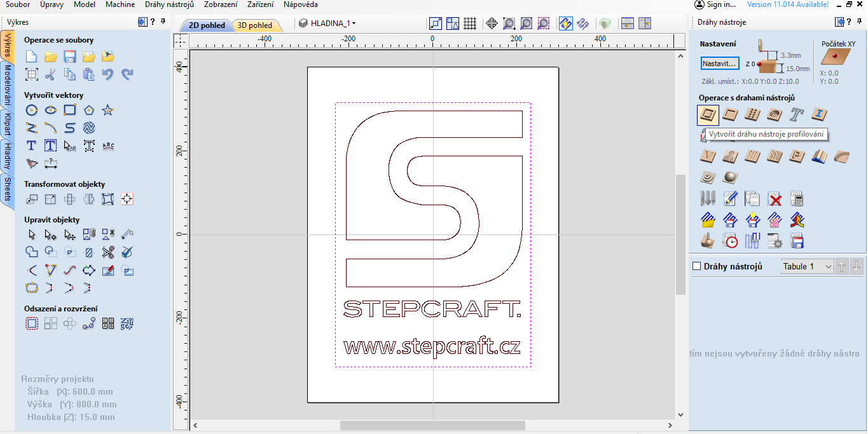The height and width of the screenshot is (434, 868).
Task: Toggle the geometry snapping icon in view toolbar
Action: coord(453,24)
